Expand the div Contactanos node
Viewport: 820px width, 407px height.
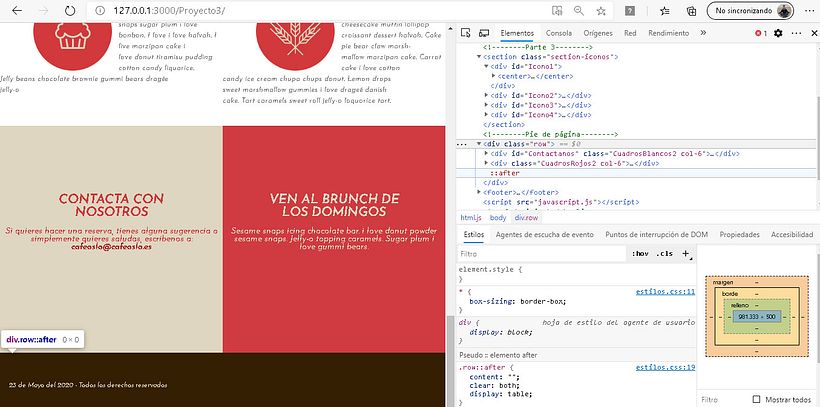tap(486, 153)
